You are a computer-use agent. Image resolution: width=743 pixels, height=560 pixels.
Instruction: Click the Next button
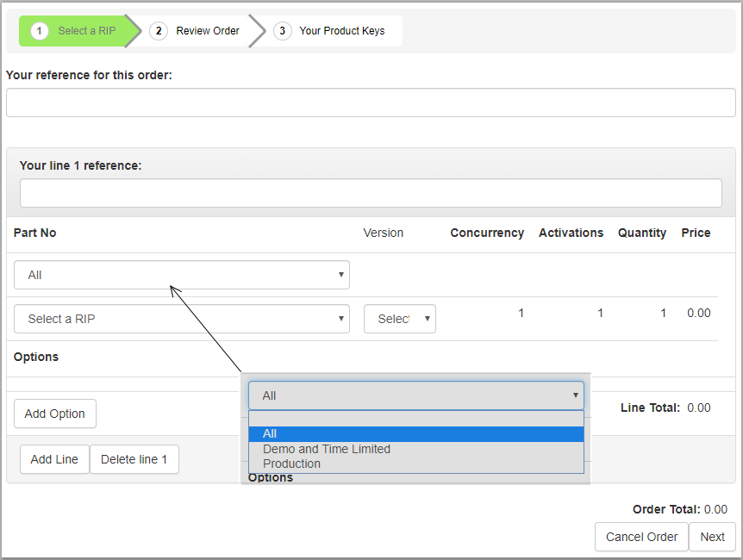(x=712, y=537)
